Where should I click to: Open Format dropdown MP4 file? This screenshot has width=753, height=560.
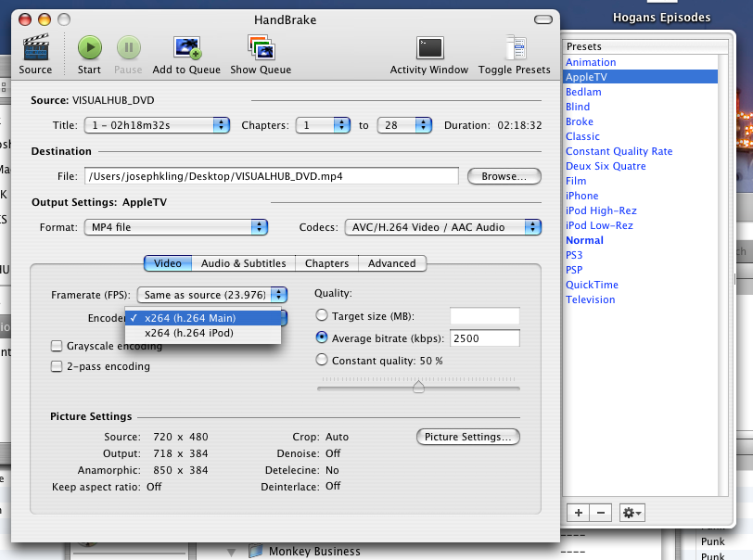click(x=176, y=227)
